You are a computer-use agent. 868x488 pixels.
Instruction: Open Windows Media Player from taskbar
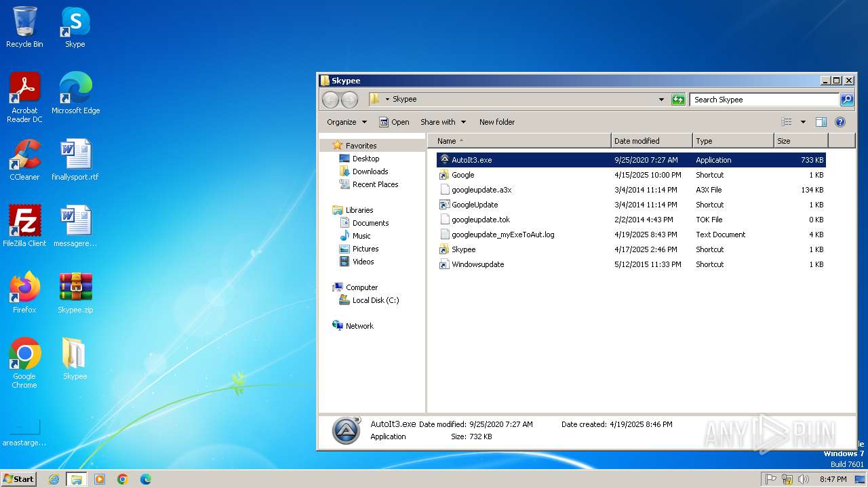point(100,479)
